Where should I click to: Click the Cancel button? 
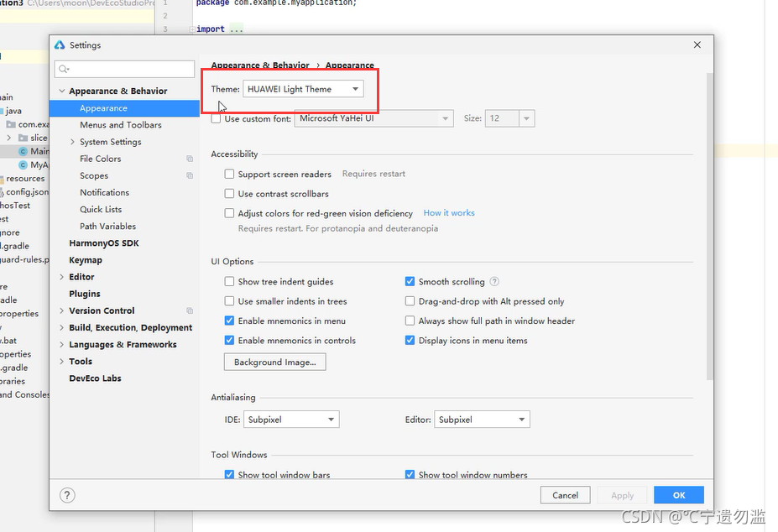pos(565,495)
